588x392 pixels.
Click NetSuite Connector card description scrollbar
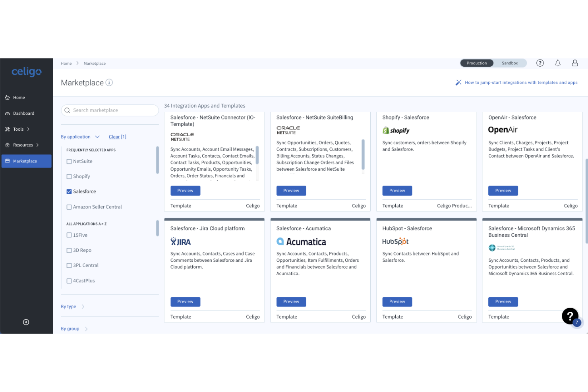(x=257, y=155)
